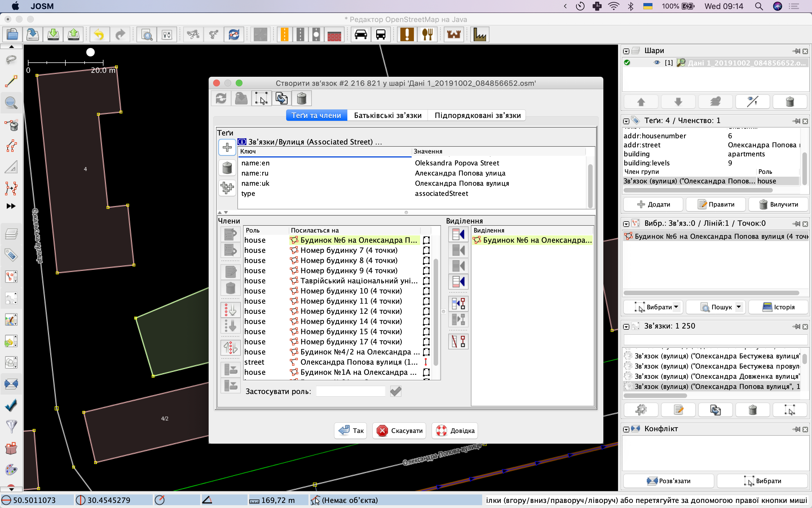This screenshot has height=508, width=812.
Task: Click the layer move up arrow button
Action: tap(641, 102)
